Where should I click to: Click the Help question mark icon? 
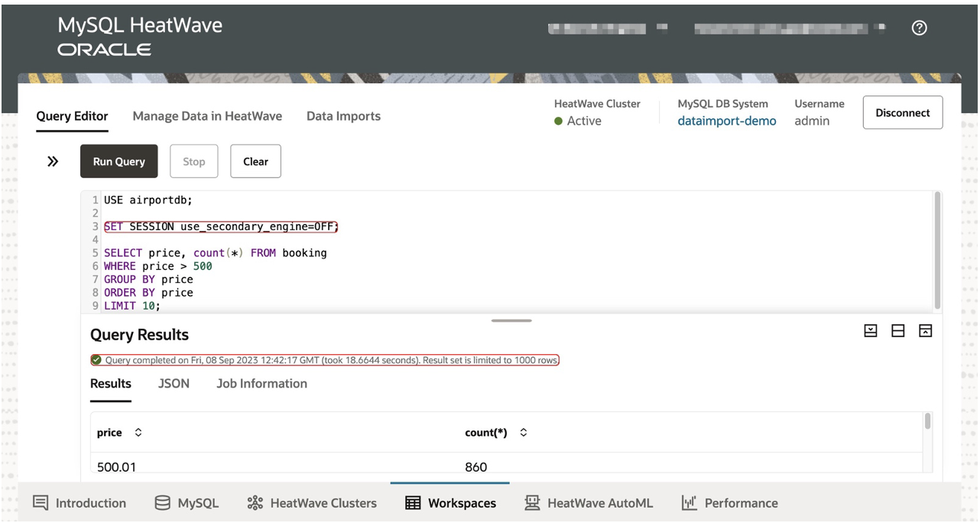click(x=919, y=28)
